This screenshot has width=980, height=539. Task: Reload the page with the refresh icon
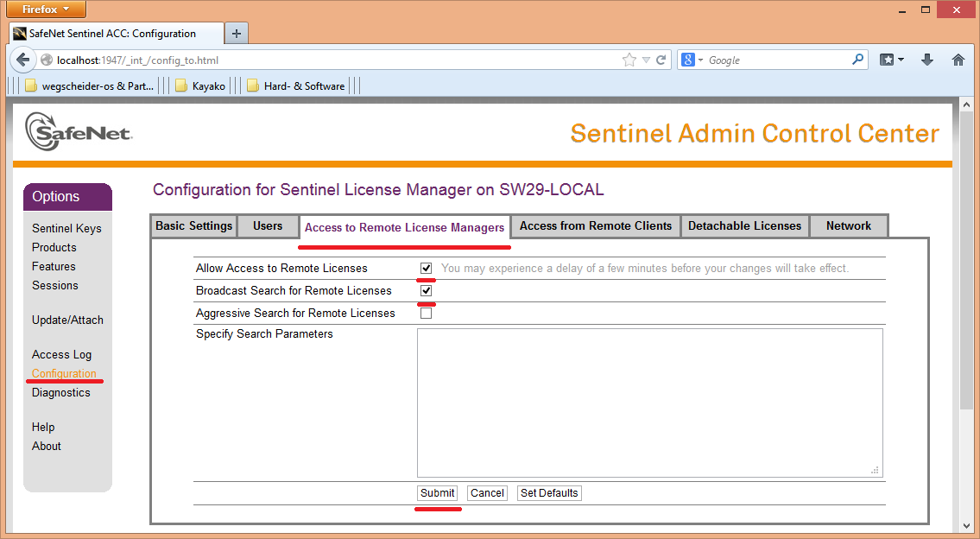coord(661,60)
